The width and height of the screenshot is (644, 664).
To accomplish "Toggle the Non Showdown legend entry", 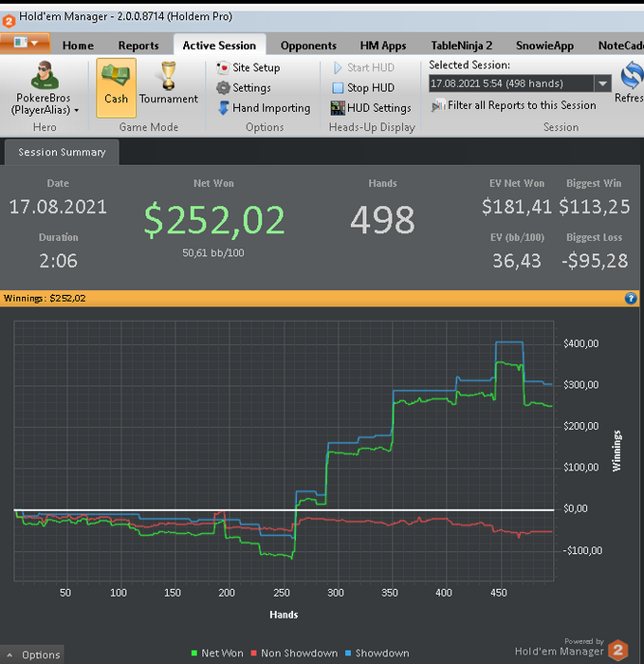I will click(x=295, y=653).
